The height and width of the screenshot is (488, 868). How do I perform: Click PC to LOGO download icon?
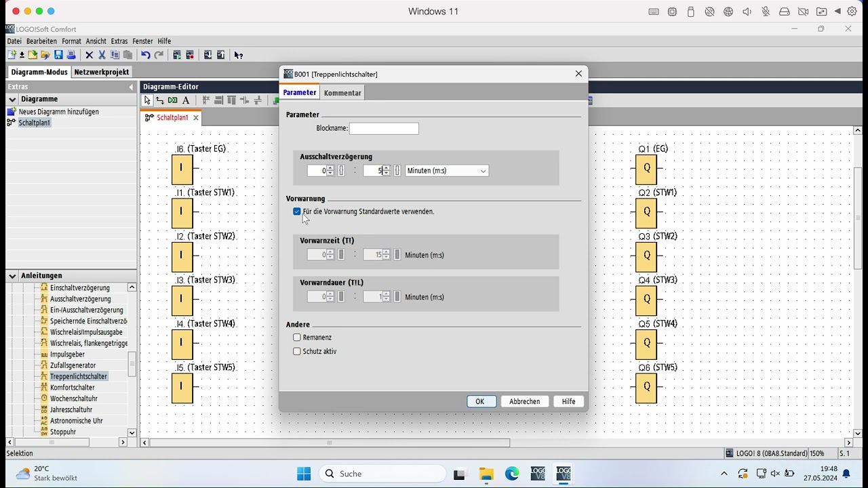pos(208,55)
